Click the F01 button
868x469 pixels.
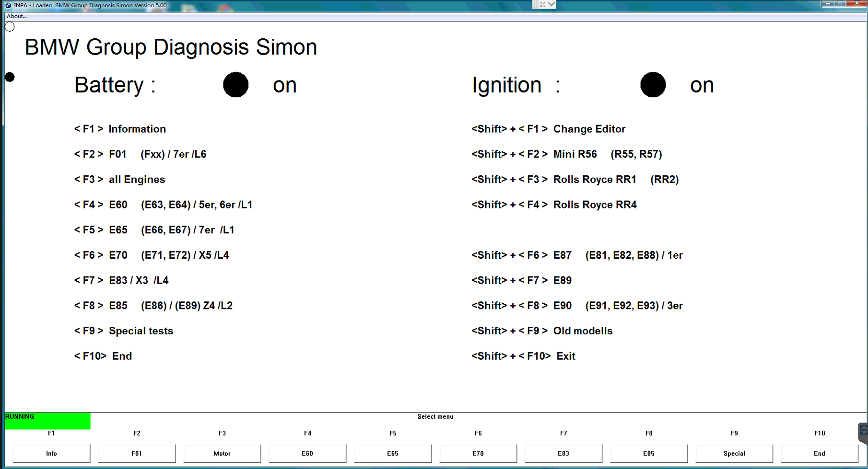coord(137,453)
